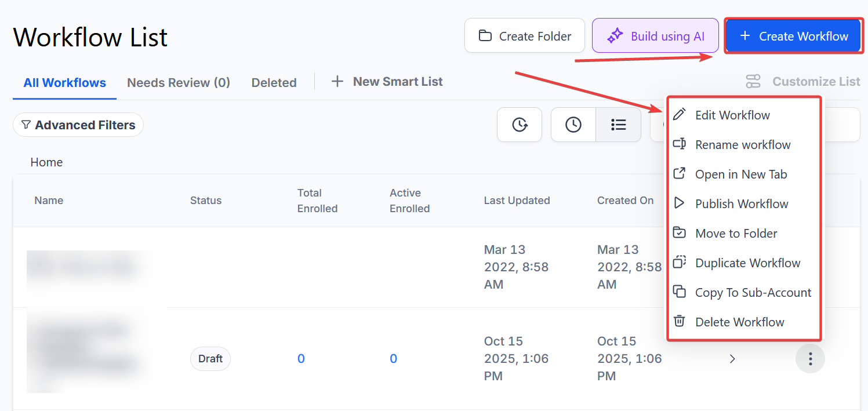Screen dimensions: 868x411
Task: Add a New Smart List
Action: (x=387, y=82)
